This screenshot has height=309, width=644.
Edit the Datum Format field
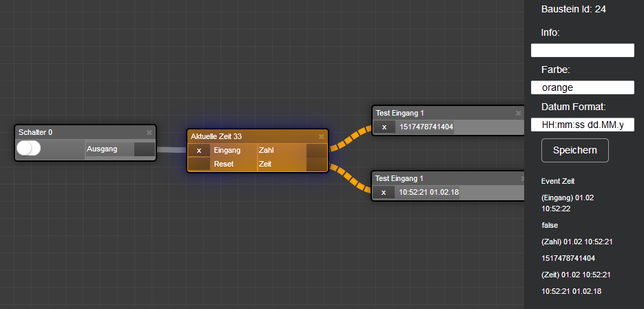coord(583,125)
